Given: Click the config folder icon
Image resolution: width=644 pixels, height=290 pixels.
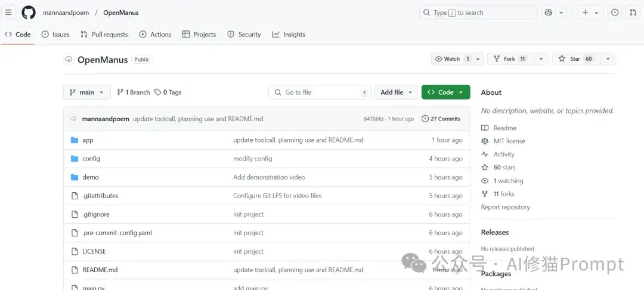Looking at the screenshot, I should (75, 159).
